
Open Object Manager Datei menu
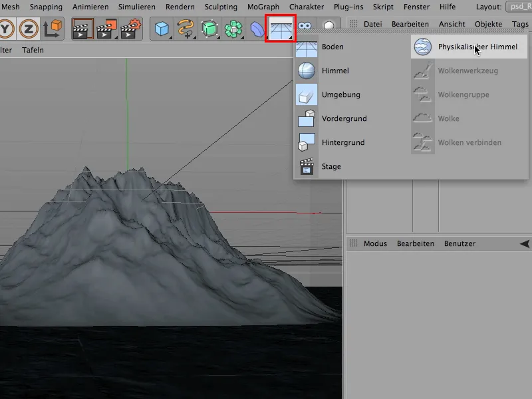click(x=373, y=24)
